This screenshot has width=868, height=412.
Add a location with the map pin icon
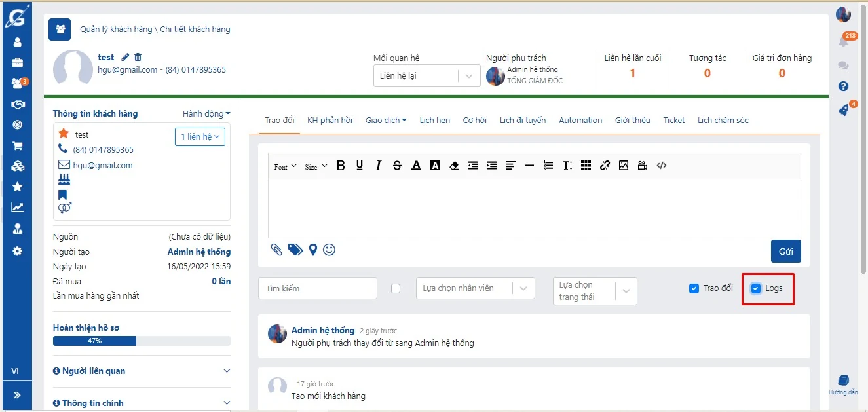[312, 250]
